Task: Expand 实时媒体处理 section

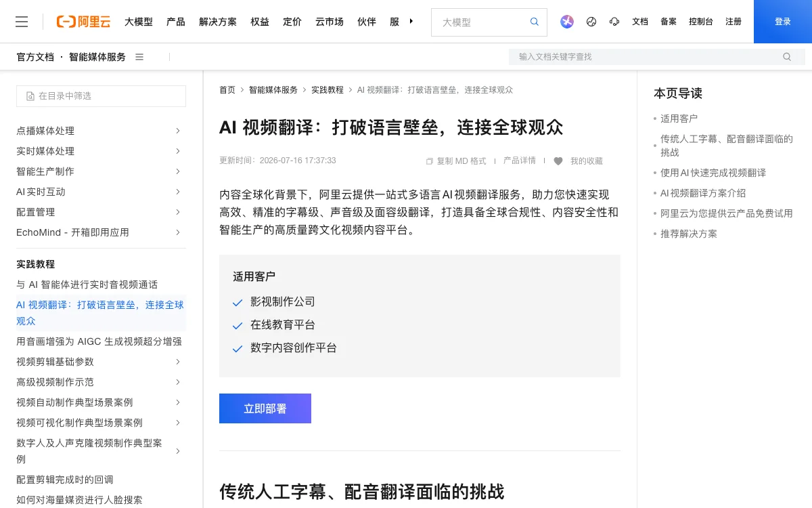Action: point(177,151)
